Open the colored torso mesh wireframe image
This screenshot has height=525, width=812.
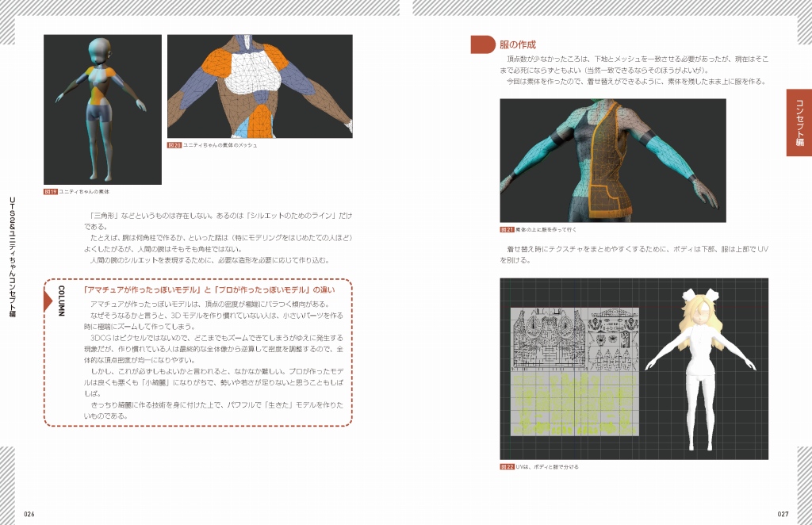260,86
